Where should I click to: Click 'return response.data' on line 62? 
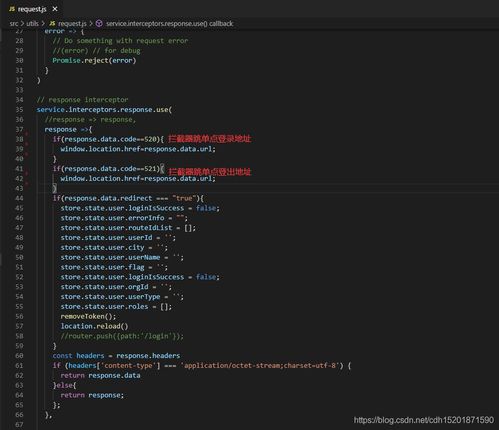(x=100, y=376)
